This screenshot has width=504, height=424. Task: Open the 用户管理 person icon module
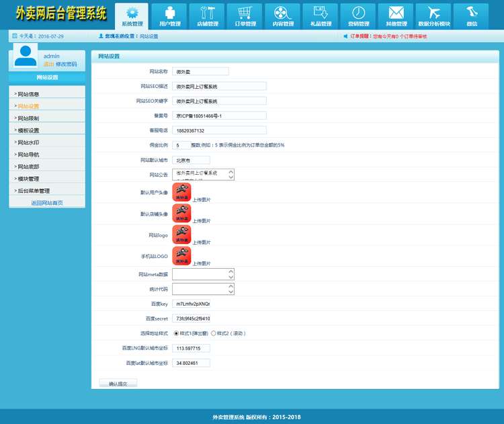coord(169,16)
